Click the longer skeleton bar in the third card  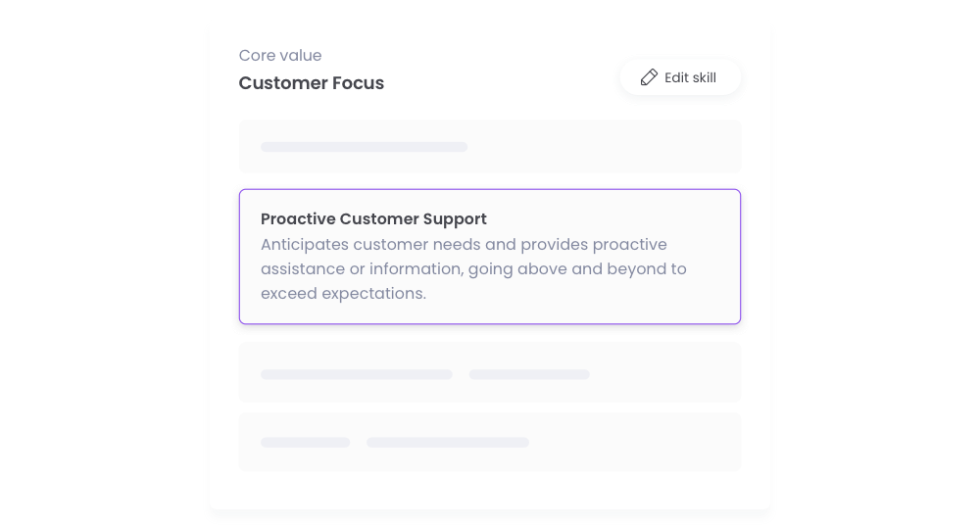(357, 374)
